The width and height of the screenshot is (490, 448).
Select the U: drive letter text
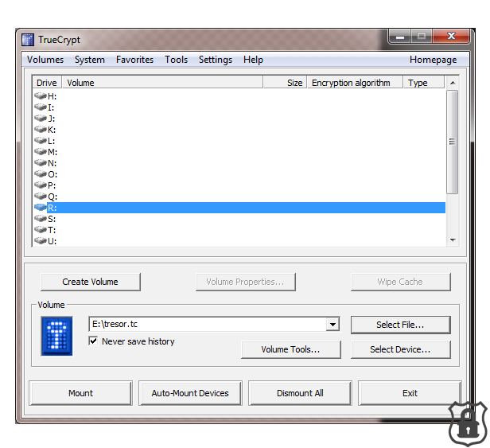click(x=52, y=241)
